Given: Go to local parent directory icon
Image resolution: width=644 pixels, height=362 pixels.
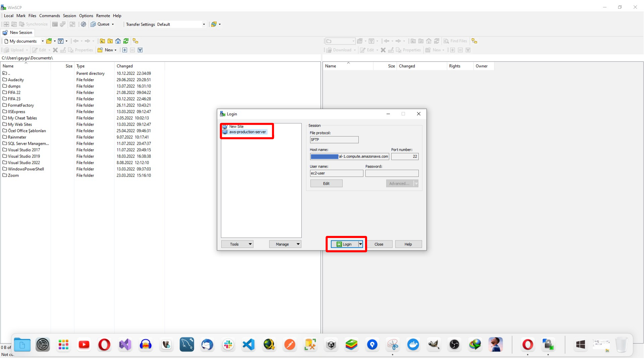Looking at the screenshot, I should point(102,41).
